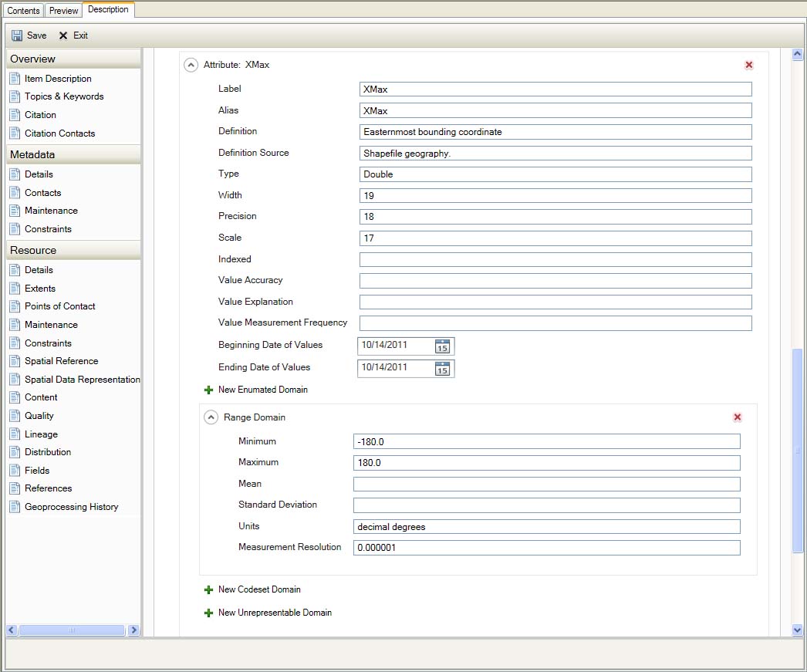Click the Definition text field
The width and height of the screenshot is (807, 672).
tap(555, 132)
